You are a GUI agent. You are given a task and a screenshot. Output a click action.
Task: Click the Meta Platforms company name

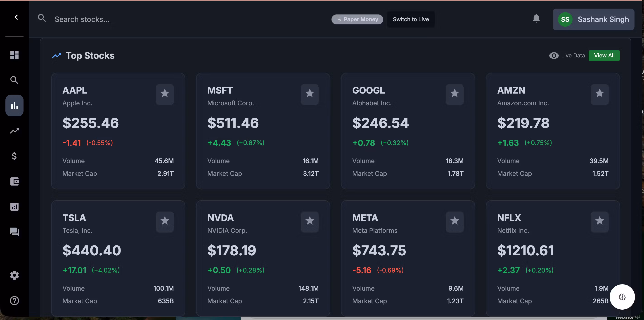[x=375, y=231]
